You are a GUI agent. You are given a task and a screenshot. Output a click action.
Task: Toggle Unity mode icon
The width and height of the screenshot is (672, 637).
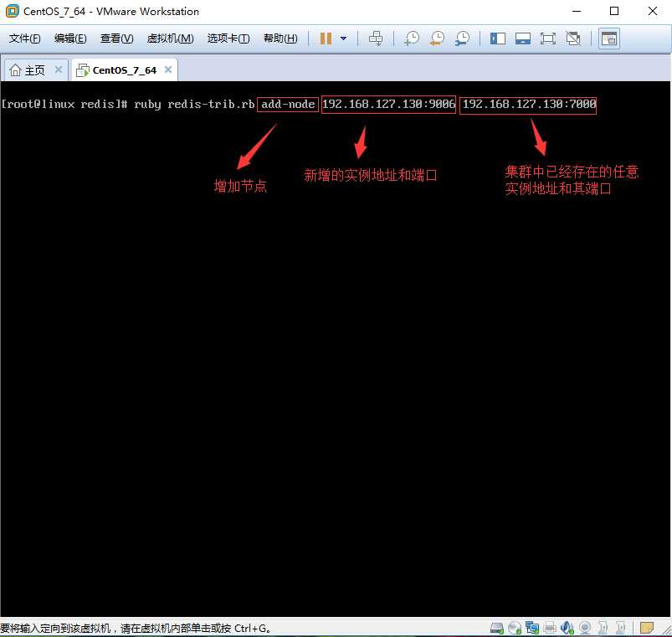(x=573, y=39)
